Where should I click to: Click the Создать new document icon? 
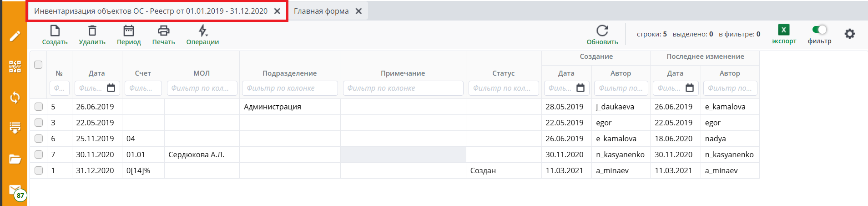(55, 31)
